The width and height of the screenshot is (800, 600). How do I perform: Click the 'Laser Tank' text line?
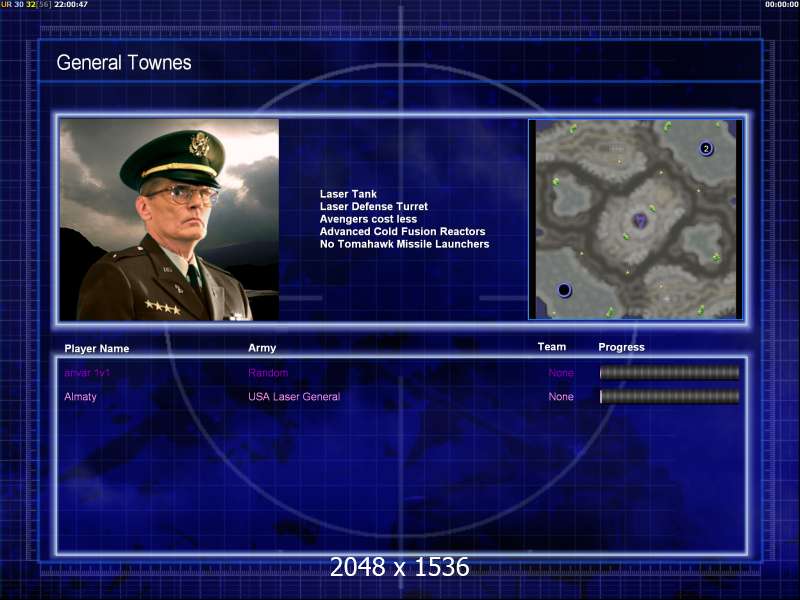tap(348, 194)
